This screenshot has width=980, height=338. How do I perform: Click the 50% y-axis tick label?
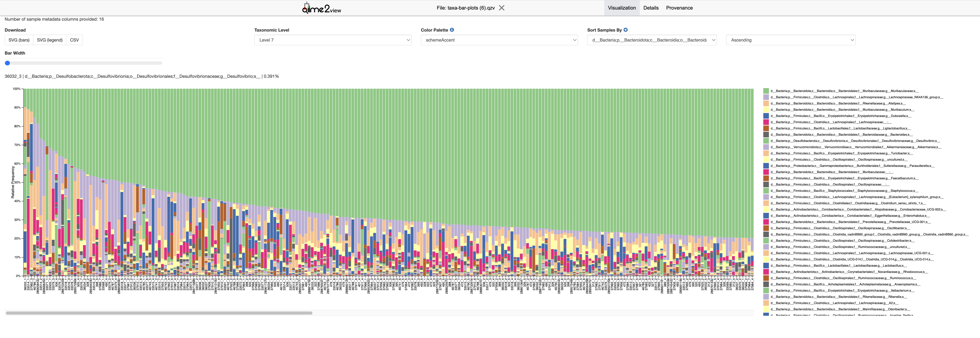18,182
